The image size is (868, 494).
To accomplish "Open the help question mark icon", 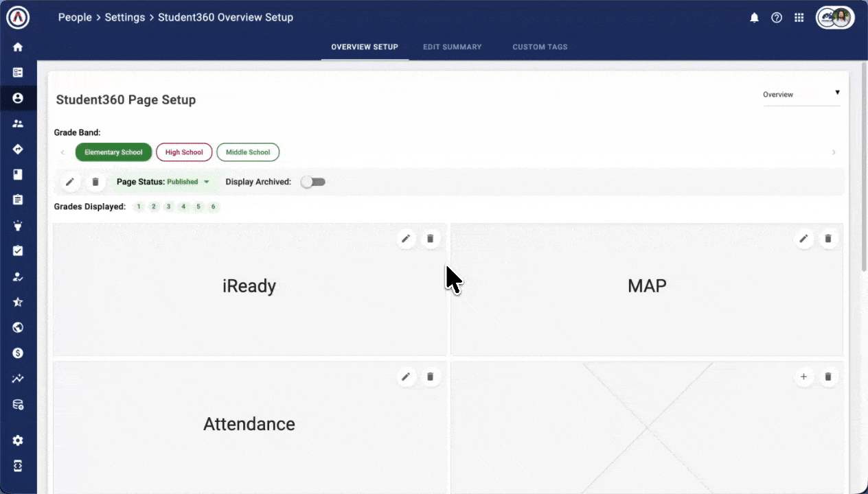I will (x=777, y=18).
